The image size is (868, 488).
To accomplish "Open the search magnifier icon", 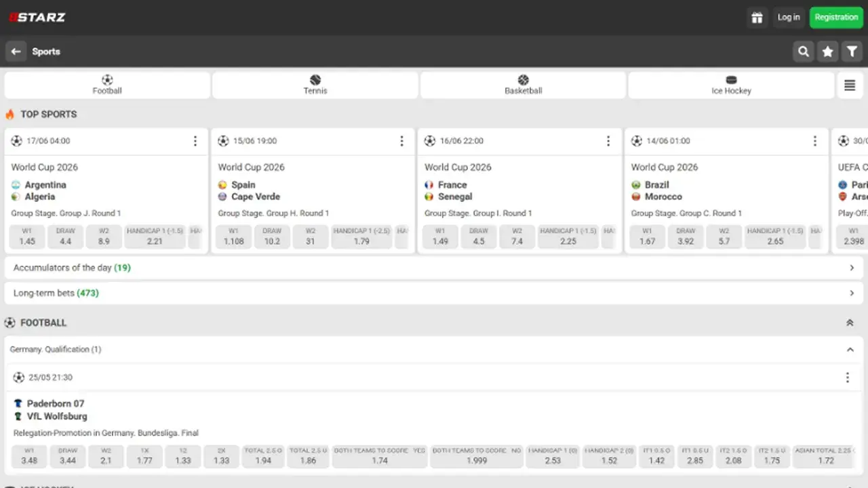I will [x=804, y=52].
